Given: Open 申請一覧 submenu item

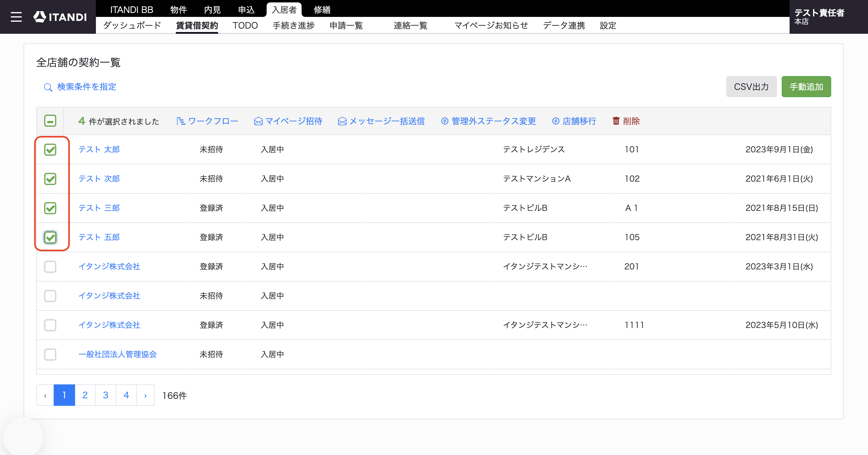Looking at the screenshot, I should 346,25.
